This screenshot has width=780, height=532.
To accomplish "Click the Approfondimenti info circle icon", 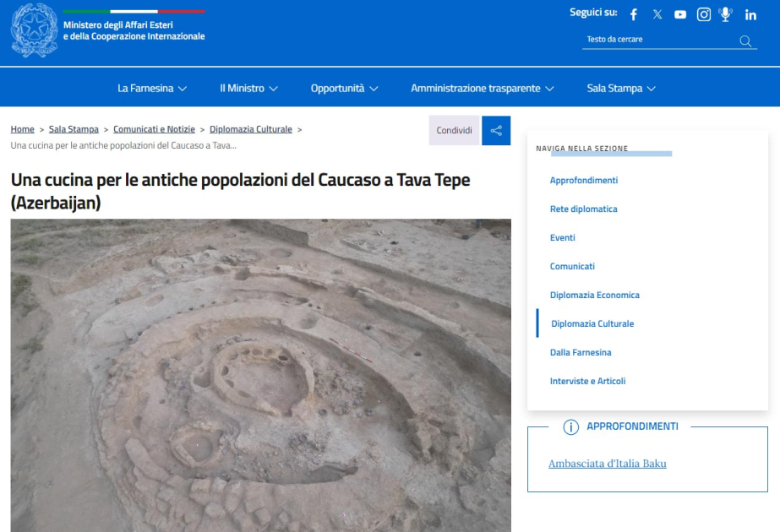I will pyautogui.click(x=570, y=426).
